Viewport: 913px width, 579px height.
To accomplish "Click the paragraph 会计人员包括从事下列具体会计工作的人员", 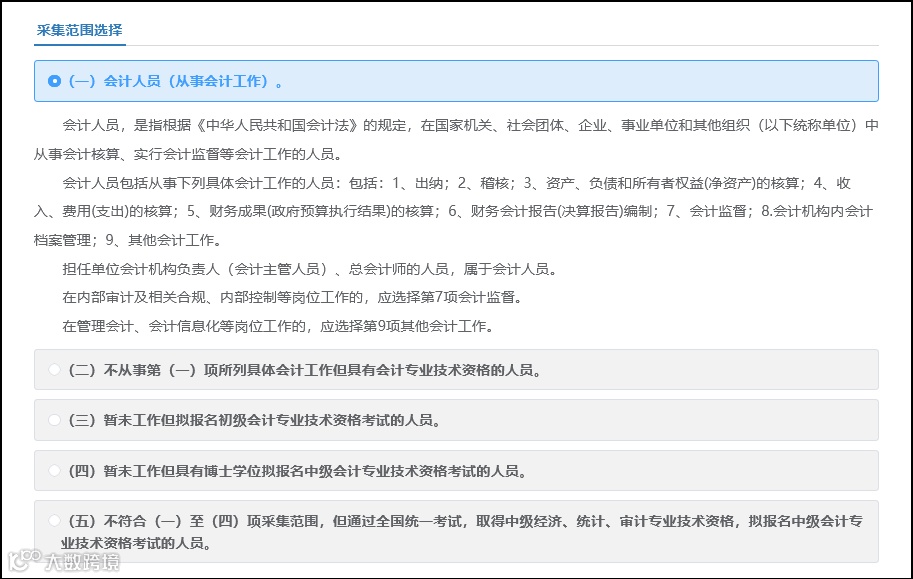I will (x=456, y=211).
